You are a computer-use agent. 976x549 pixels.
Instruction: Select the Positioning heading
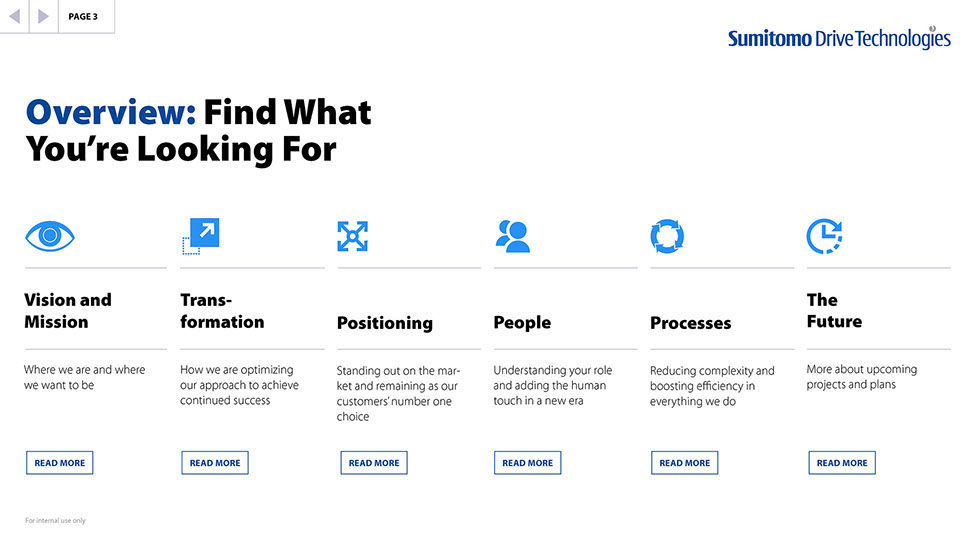pyautogui.click(x=385, y=323)
